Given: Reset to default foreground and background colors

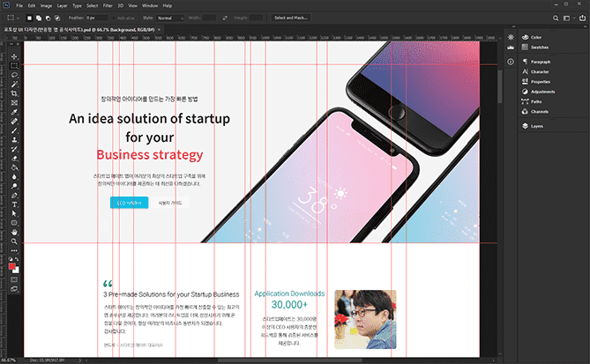Looking at the screenshot, I should tap(11, 259).
